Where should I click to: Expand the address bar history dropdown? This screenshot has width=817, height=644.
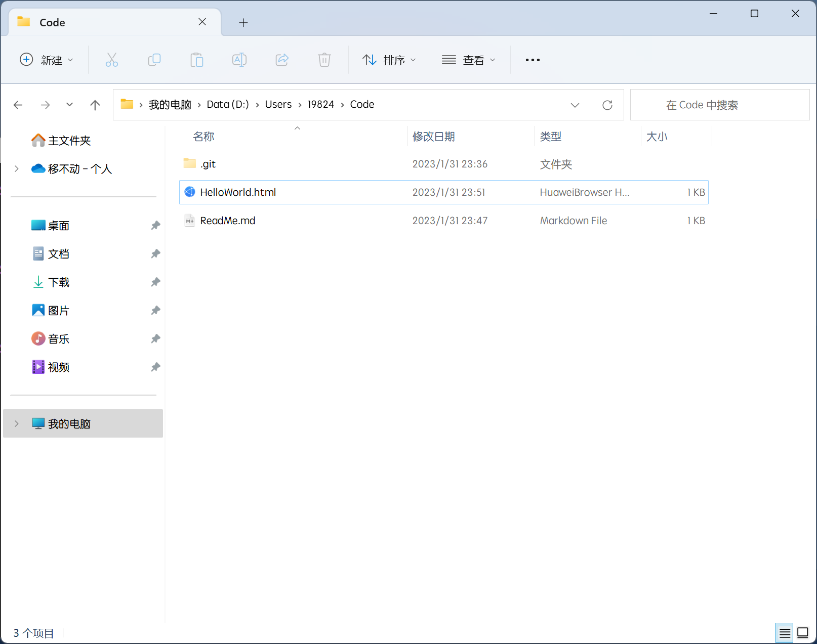tap(575, 105)
